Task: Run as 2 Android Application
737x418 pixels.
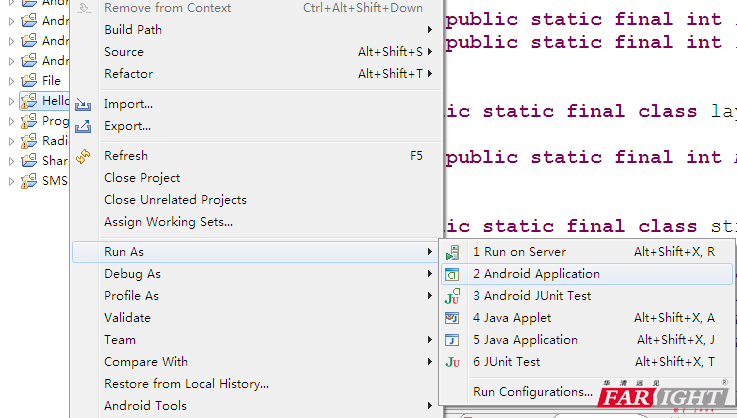Action: click(587, 274)
